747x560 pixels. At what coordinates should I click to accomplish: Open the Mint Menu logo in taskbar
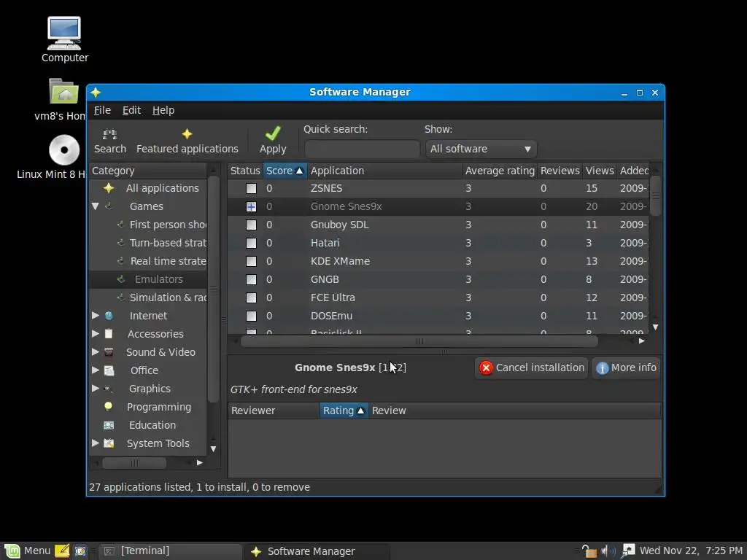coord(12,551)
